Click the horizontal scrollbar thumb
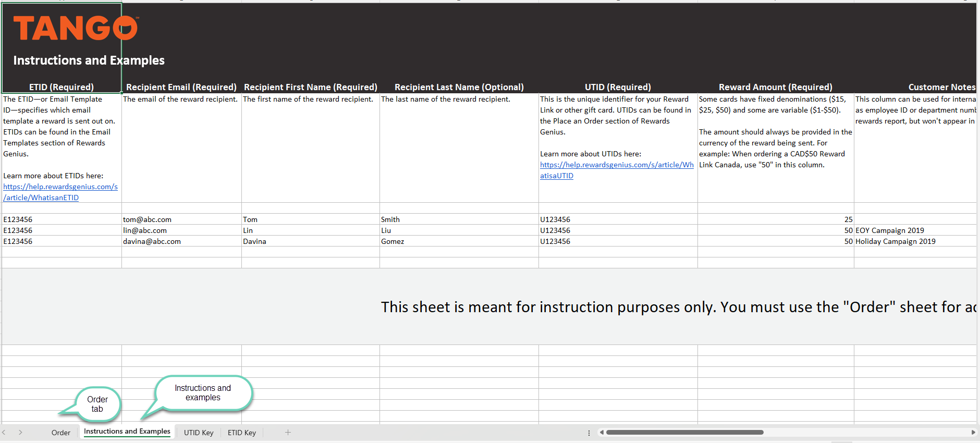The image size is (980, 443). [x=684, y=433]
